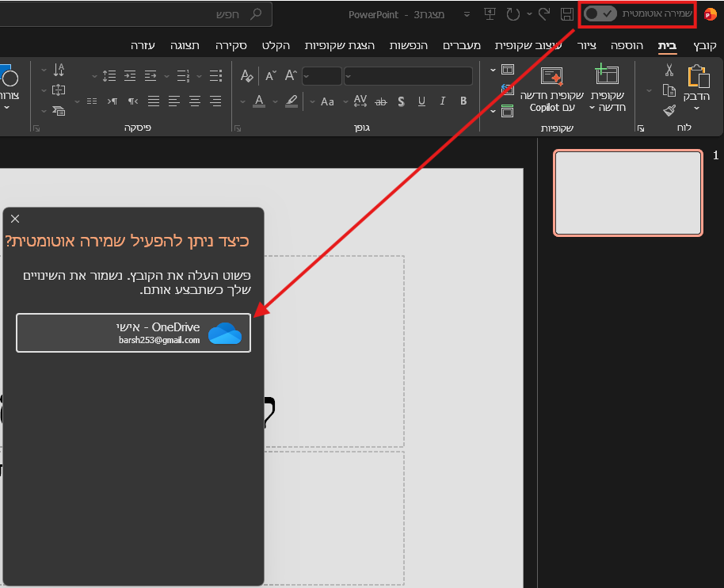Click Increase Font Size icon

(x=291, y=75)
